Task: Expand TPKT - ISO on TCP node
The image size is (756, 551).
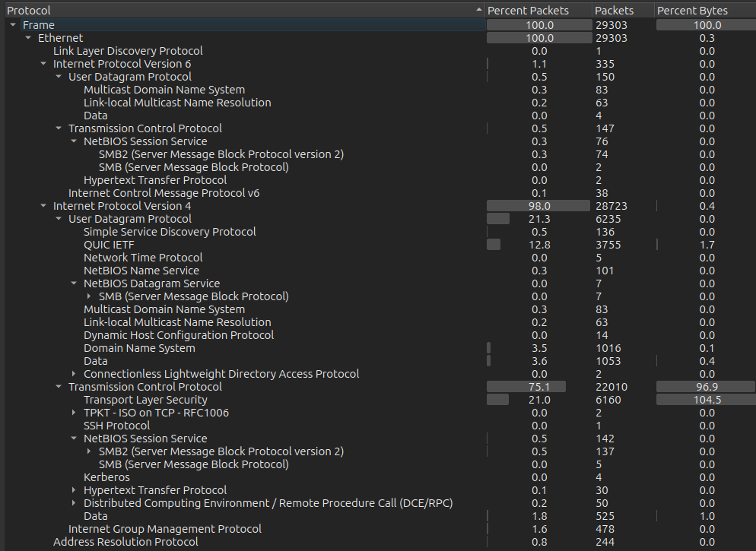Action: pyautogui.click(x=74, y=413)
